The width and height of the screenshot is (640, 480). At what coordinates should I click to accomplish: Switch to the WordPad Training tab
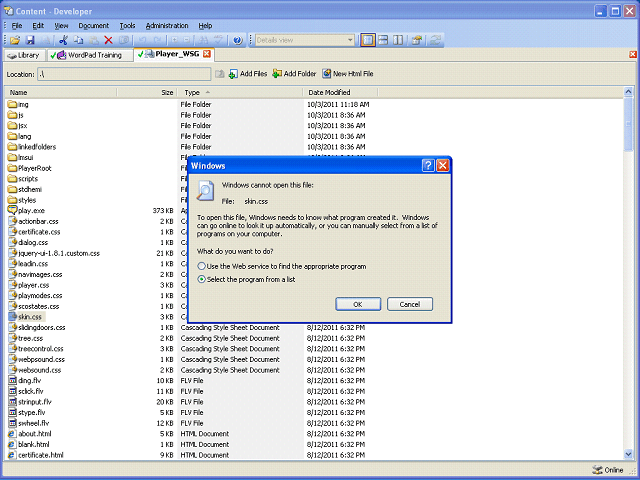89,55
